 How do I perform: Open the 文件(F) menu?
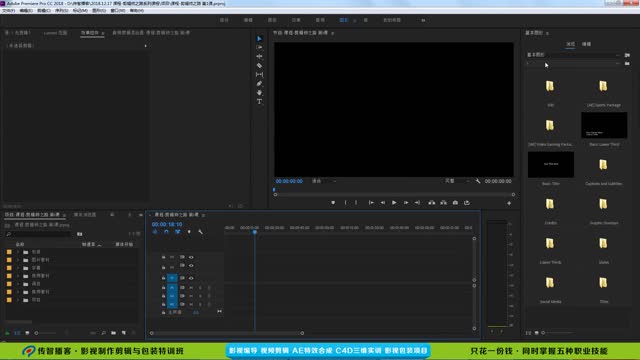click(9, 11)
